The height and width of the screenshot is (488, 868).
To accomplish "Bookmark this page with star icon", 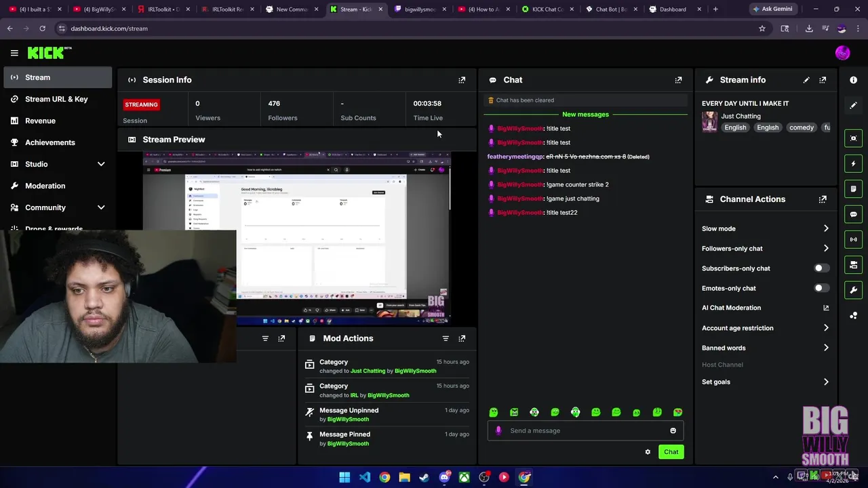I will click(x=762, y=28).
